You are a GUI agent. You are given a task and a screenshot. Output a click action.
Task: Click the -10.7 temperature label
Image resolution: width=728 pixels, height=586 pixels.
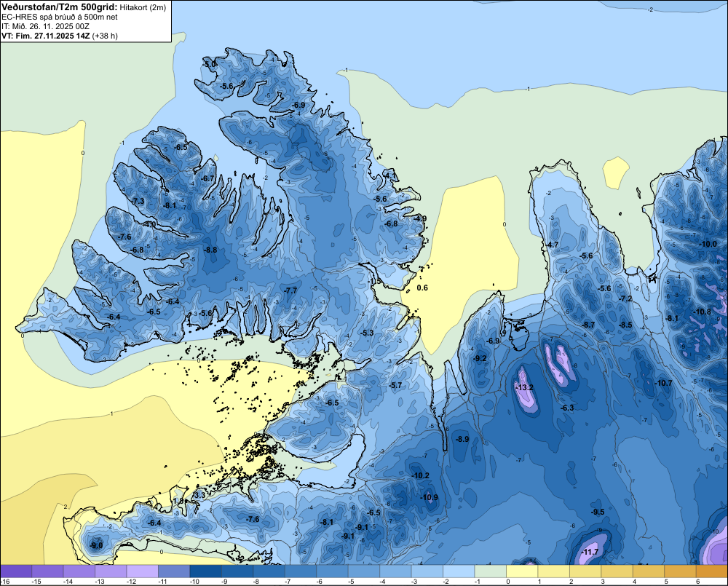click(663, 383)
